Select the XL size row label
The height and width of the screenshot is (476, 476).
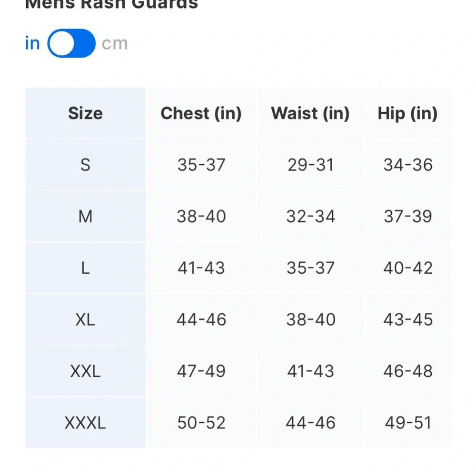[85, 319]
